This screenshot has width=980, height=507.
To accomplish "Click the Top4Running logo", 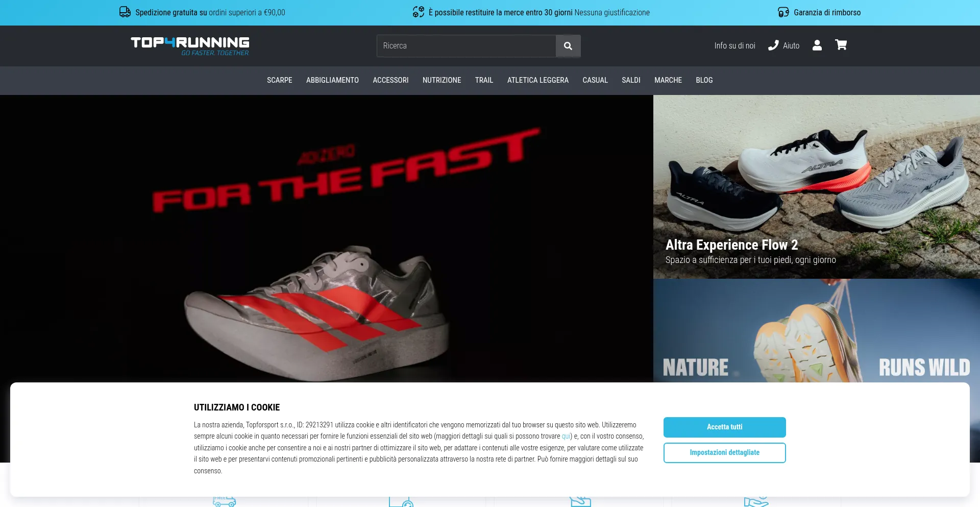I will point(190,45).
